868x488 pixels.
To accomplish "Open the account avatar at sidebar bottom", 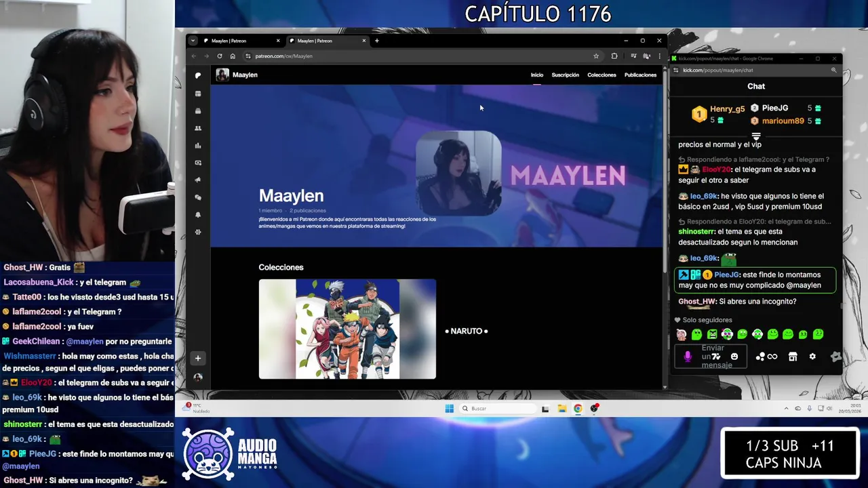I will [x=198, y=378].
